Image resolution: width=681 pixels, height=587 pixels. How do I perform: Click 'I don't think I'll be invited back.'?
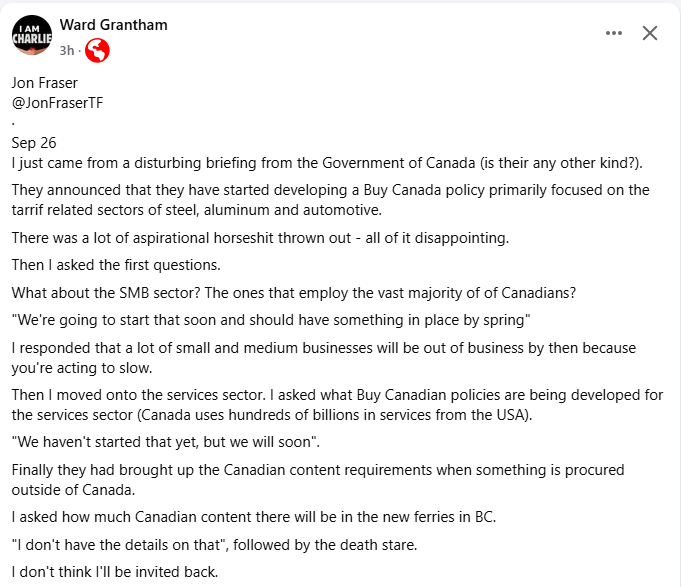(114, 573)
